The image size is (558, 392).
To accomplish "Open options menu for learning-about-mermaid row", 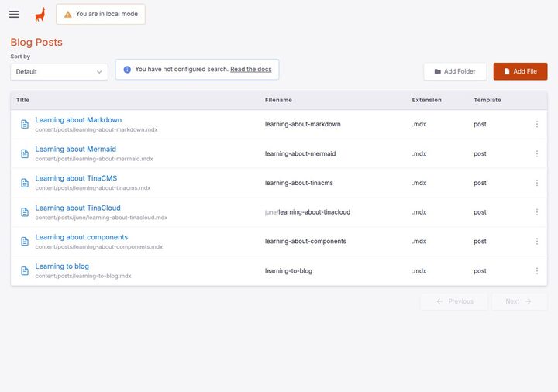I will (x=536, y=153).
